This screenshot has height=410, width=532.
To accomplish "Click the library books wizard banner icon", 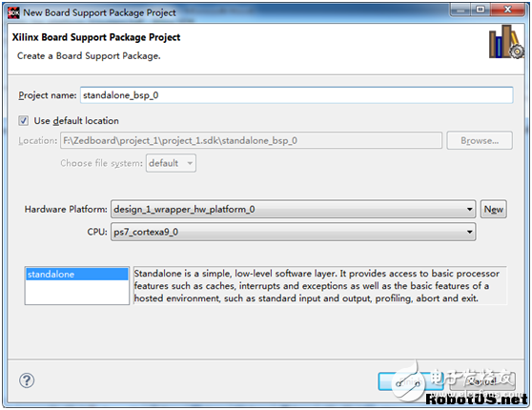I will pos(506,42).
